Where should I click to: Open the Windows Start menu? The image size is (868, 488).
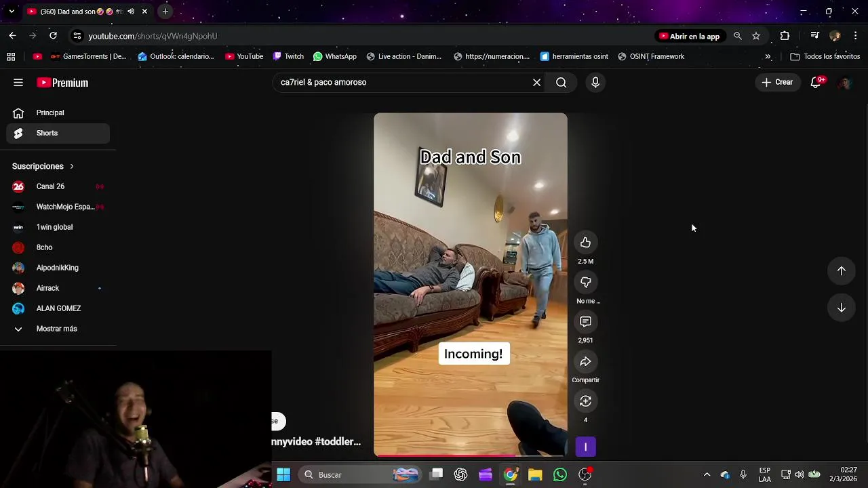tap(283, 474)
